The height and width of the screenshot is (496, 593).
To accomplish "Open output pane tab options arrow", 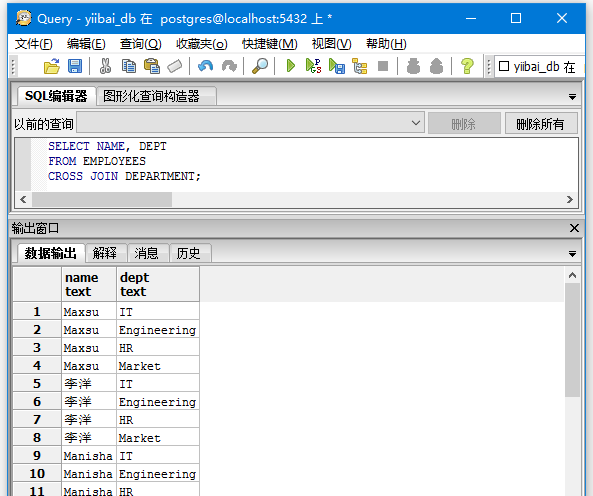I will tap(572, 254).
